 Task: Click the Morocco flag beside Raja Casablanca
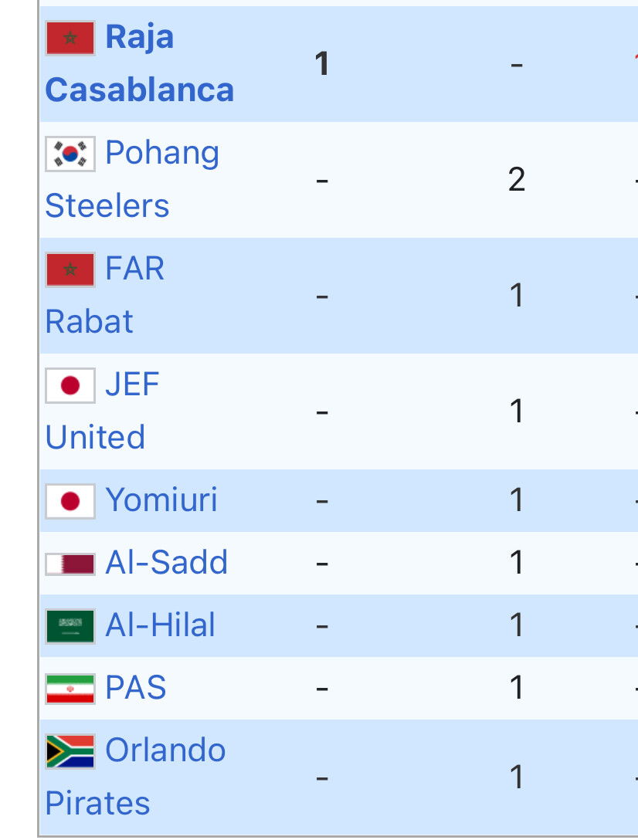point(70,38)
